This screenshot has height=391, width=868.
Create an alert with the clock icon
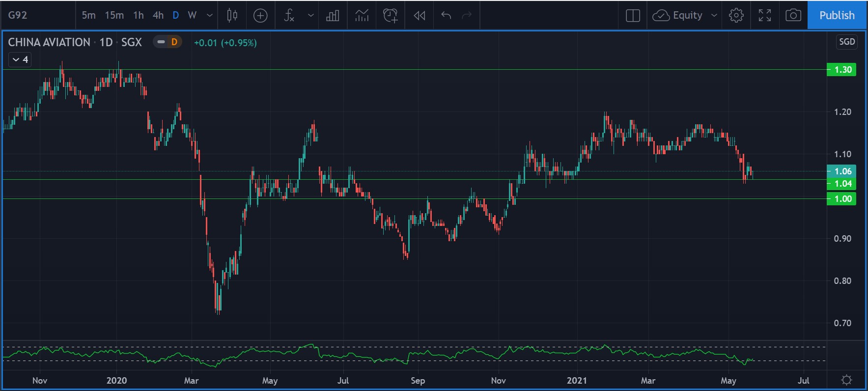391,16
